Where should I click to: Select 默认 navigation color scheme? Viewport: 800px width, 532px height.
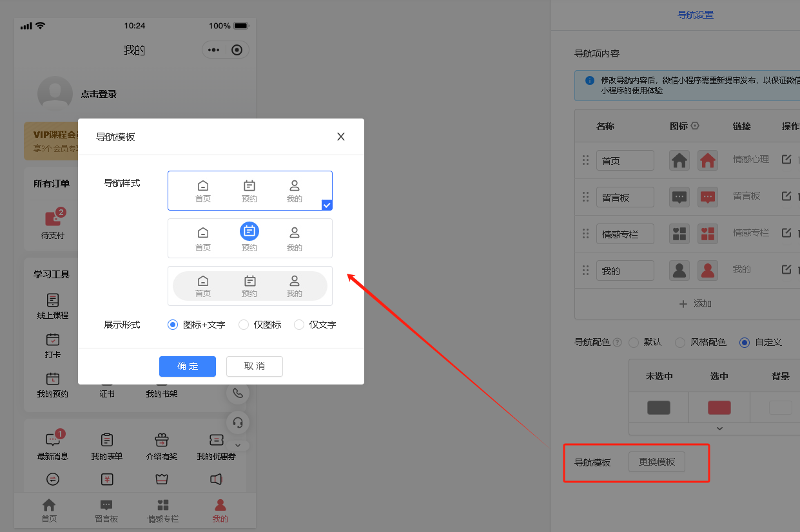click(645, 342)
